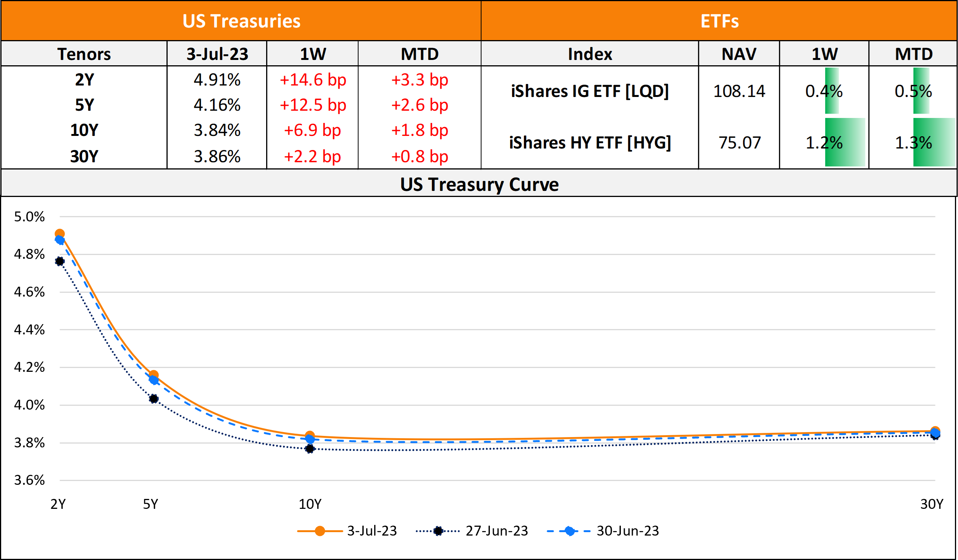Click the iShares HY ETF [HYG] label
Image resolution: width=958 pixels, height=560 pixels.
point(590,143)
